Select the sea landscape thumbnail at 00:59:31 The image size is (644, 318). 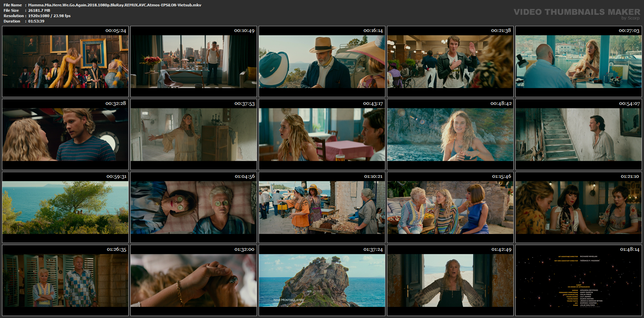65,207
